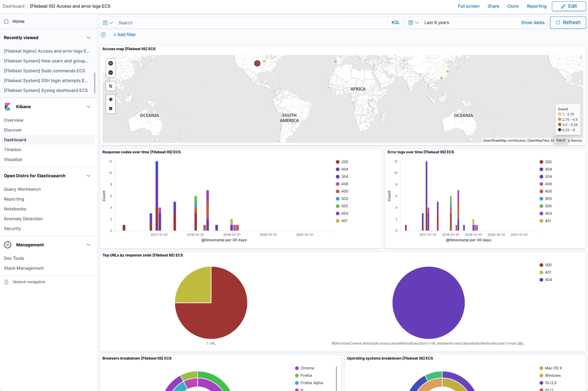This screenshot has height=391, width=588.
Task: Zoom in on the access map
Action: click(111, 63)
